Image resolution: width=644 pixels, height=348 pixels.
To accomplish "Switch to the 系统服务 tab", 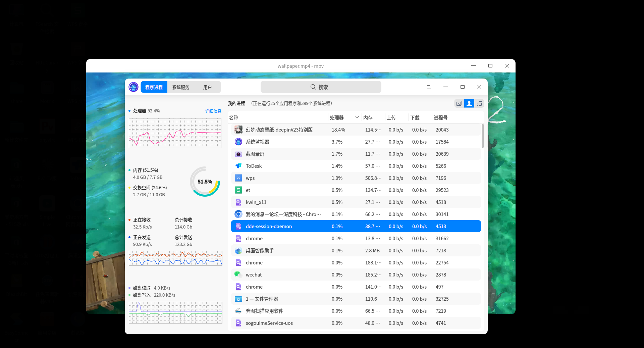I will (x=181, y=87).
